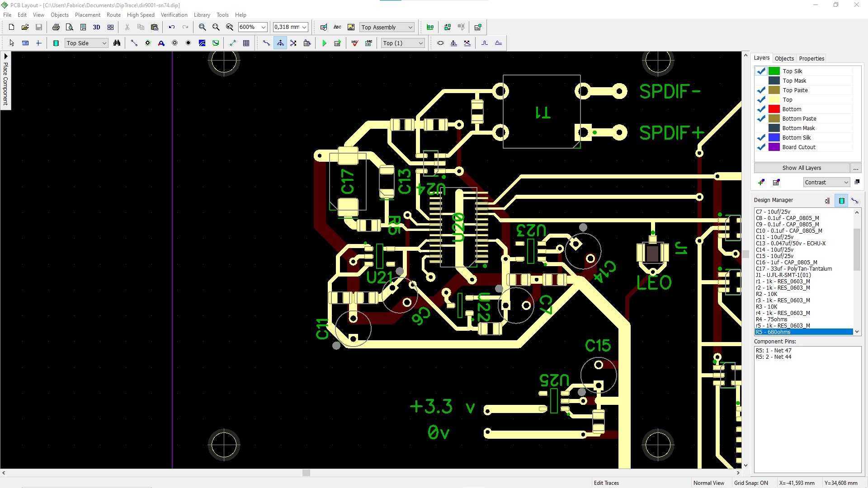Toggle Top layer visibility checkmark
This screenshot has width=868, height=488.
tap(761, 99)
